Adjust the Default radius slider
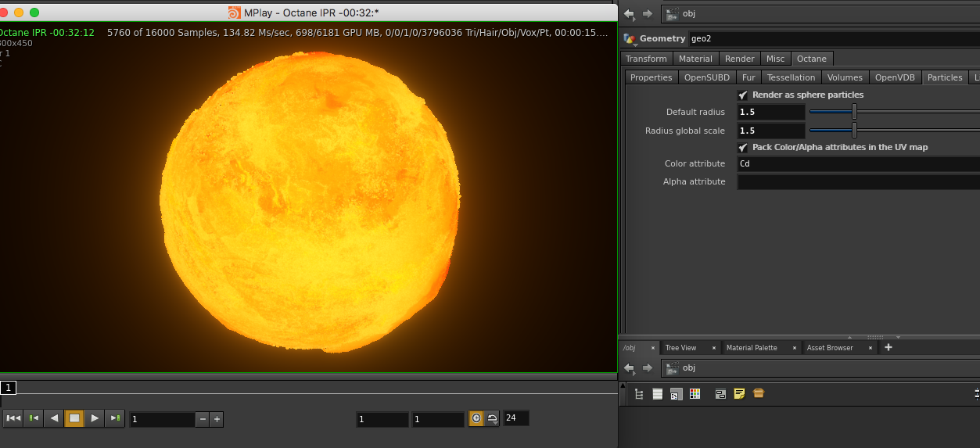 [x=854, y=112]
